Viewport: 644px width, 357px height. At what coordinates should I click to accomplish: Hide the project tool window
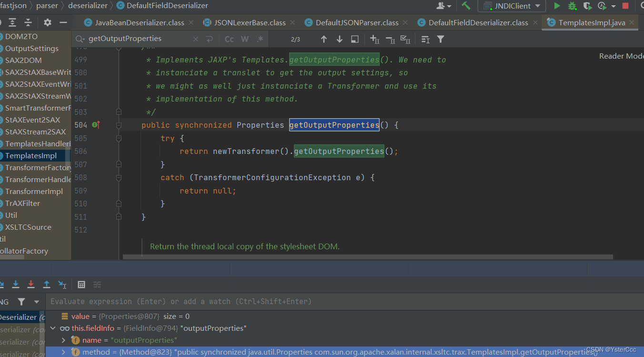pos(63,22)
